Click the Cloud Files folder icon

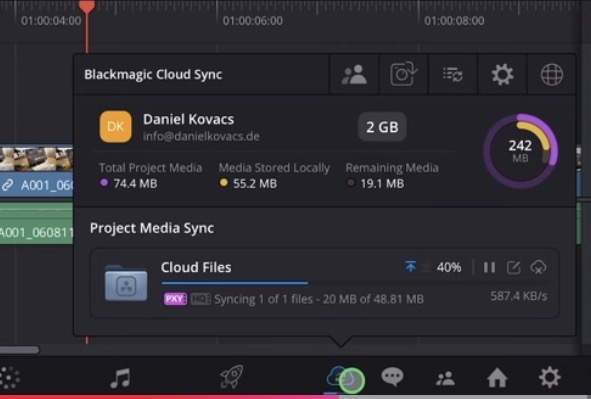[x=126, y=283]
